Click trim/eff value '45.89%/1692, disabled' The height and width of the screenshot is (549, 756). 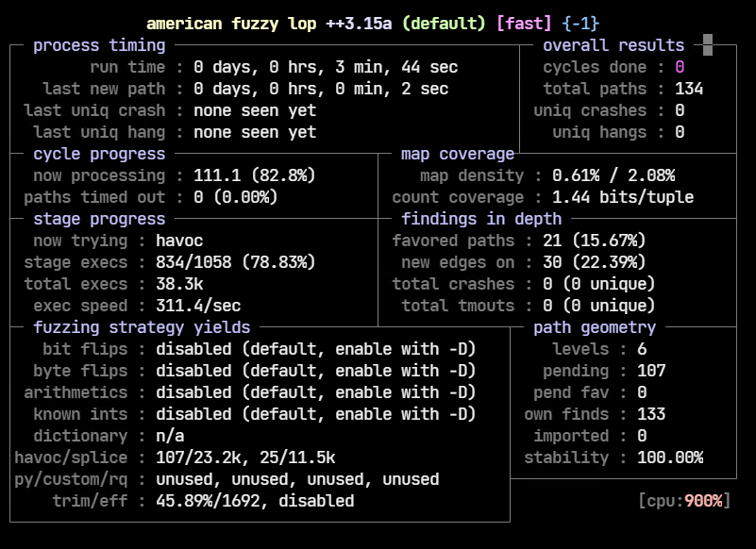pyautogui.click(x=255, y=501)
